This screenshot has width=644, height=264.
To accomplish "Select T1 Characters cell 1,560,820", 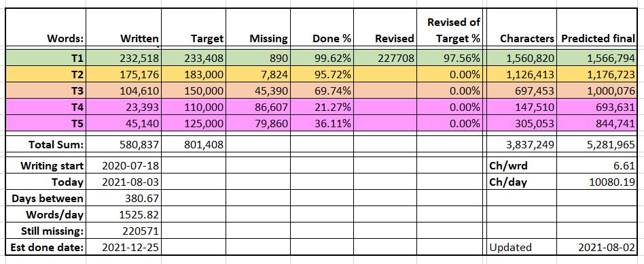I will pyautogui.click(x=522, y=59).
